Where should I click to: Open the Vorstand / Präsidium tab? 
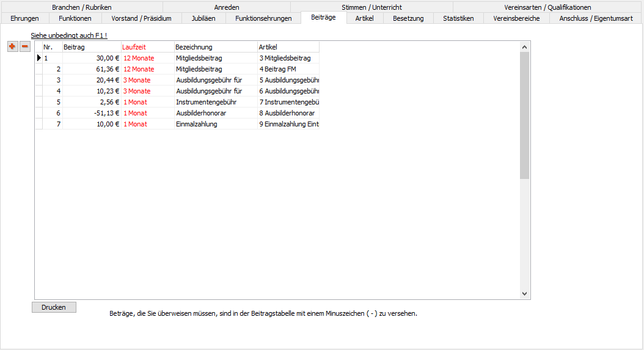pyautogui.click(x=141, y=18)
